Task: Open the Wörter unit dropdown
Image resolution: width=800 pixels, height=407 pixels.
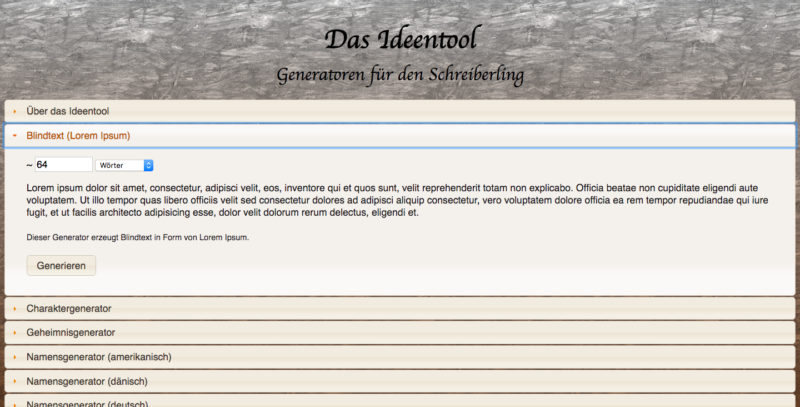Action: click(x=125, y=165)
